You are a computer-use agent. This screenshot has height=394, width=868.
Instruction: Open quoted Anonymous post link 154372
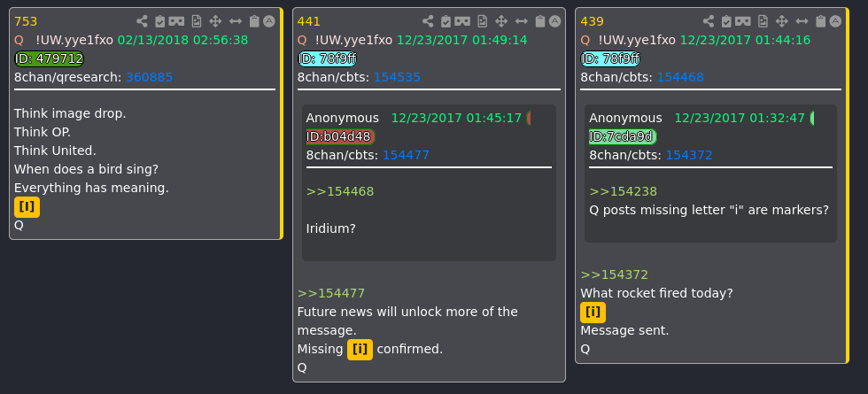689,156
